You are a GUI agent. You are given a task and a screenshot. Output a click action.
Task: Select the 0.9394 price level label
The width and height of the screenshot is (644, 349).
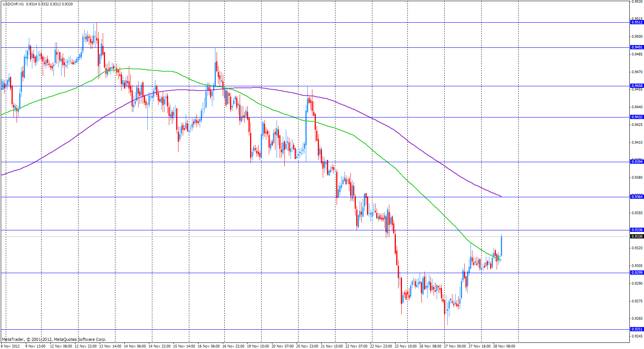637,162
